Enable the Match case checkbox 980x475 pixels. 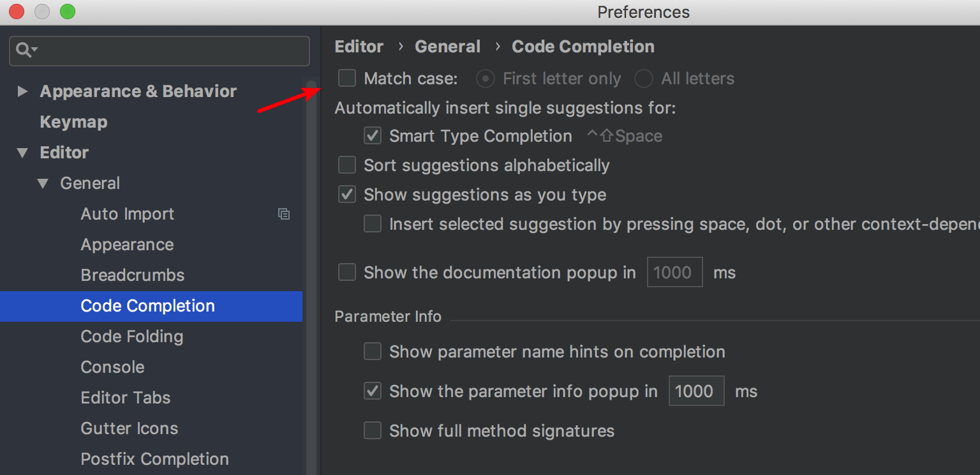tap(347, 79)
